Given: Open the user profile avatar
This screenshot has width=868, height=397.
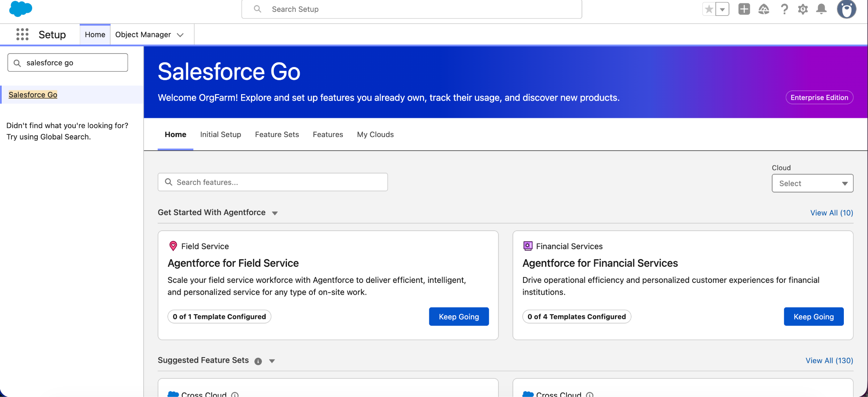Looking at the screenshot, I should coord(846,9).
